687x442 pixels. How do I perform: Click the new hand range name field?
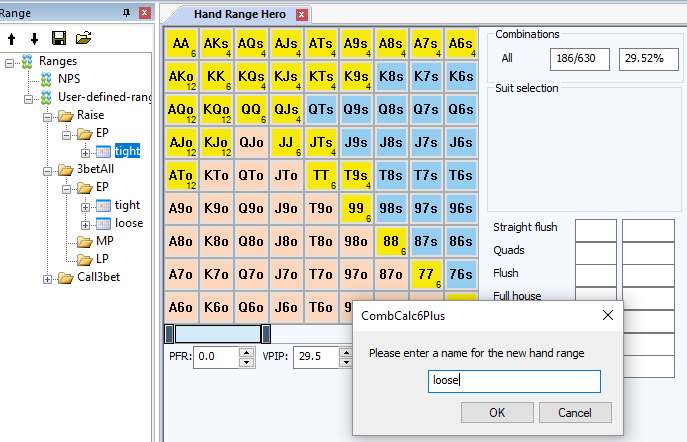point(514,381)
